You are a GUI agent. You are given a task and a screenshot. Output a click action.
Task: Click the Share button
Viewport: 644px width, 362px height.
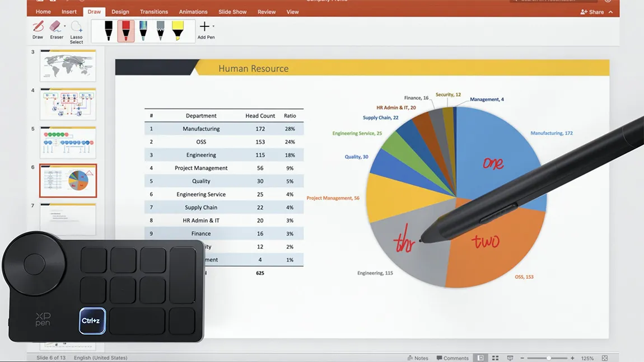pyautogui.click(x=592, y=12)
